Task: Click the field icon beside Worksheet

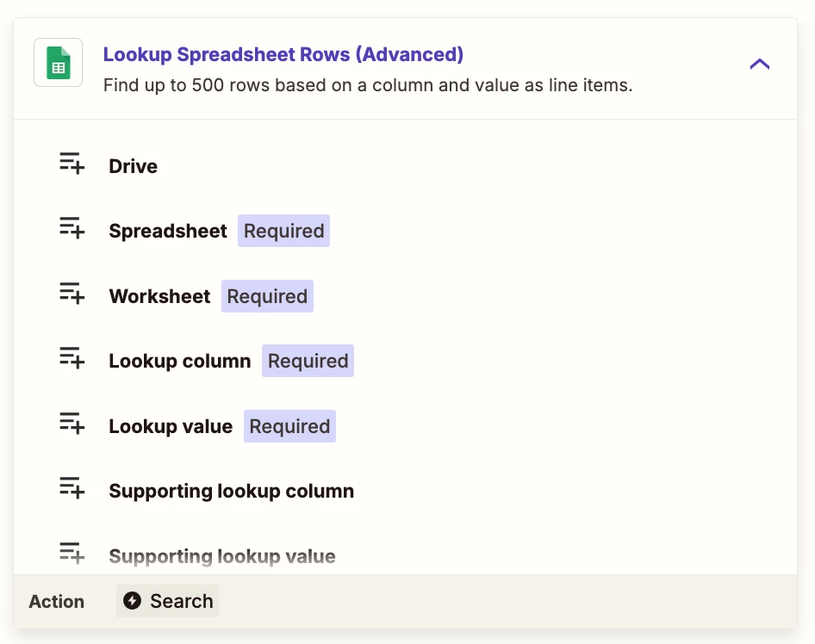Action: (x=72, y=293)
